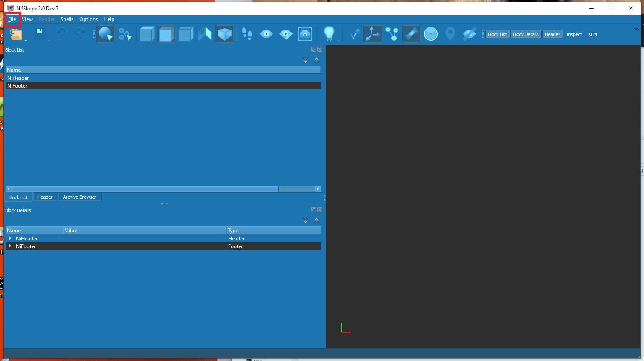Toggle Block Details button in toolbar

[x=525, y=34]
